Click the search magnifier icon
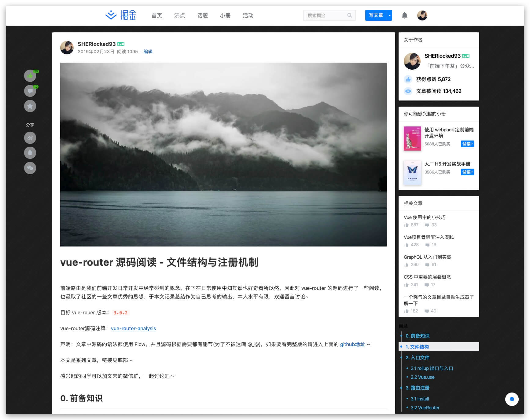The image size is (530, 420). (349, 15)
